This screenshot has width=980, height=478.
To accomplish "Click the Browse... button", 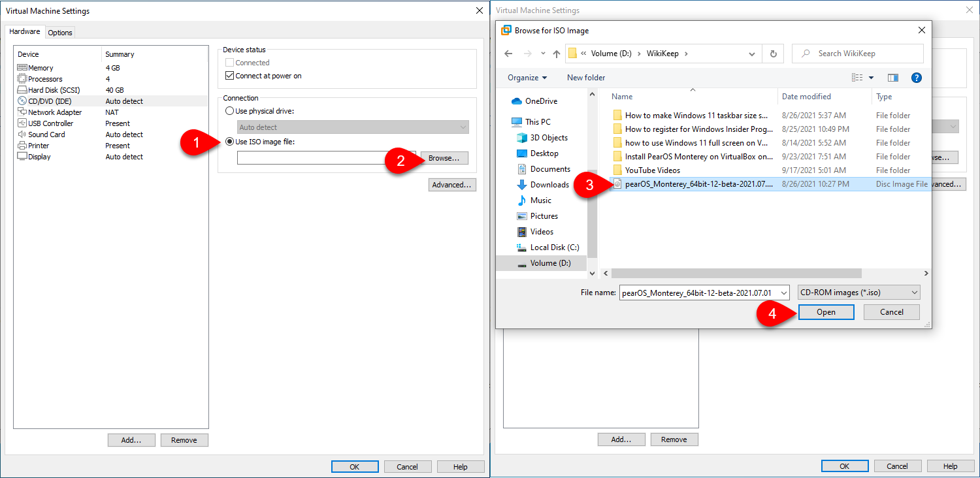I will (x=444, y=159).
